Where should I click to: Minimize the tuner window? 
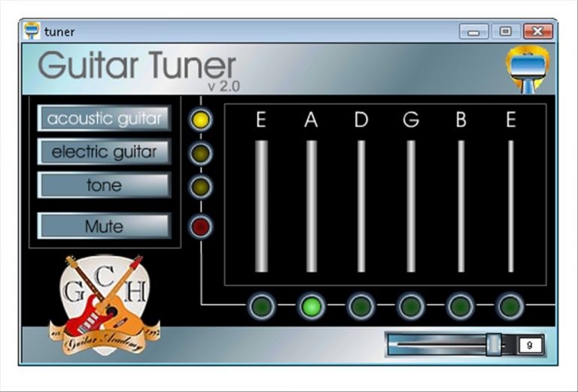pos(473,32)
